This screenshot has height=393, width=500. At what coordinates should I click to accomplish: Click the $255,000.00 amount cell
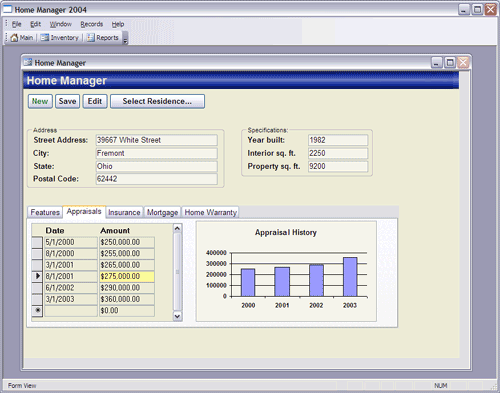click(127, 254)
